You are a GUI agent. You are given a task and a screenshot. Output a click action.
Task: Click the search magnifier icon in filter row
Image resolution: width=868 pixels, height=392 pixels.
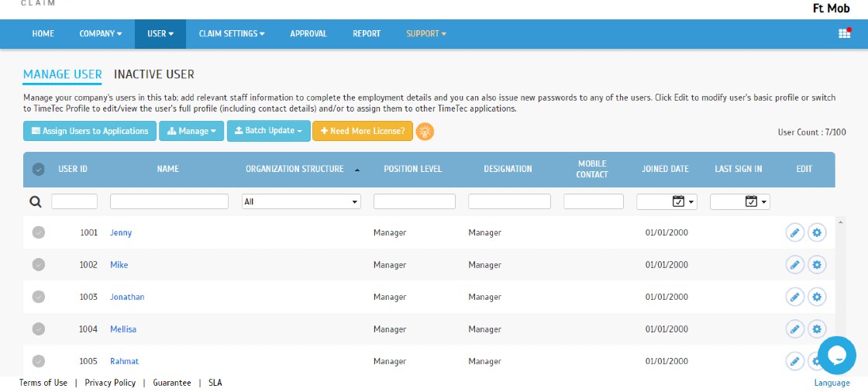click(x=36, y=202)
